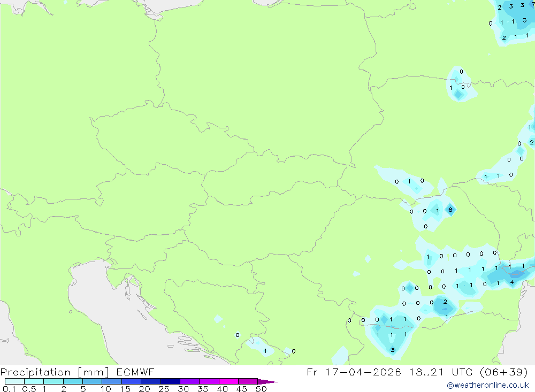
Task: Click the 30–35 mm violet legend swatch
Action: click(189, 381)
